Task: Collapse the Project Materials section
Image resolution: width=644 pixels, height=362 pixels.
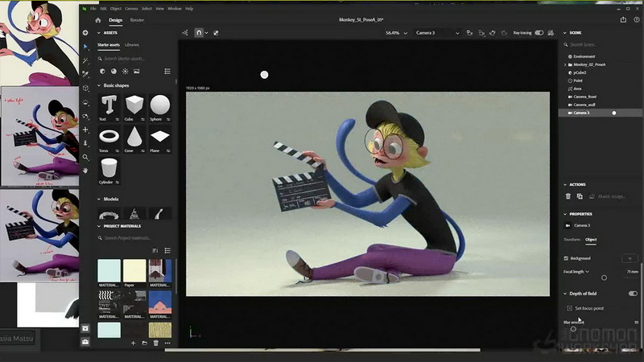Action: 98,226
